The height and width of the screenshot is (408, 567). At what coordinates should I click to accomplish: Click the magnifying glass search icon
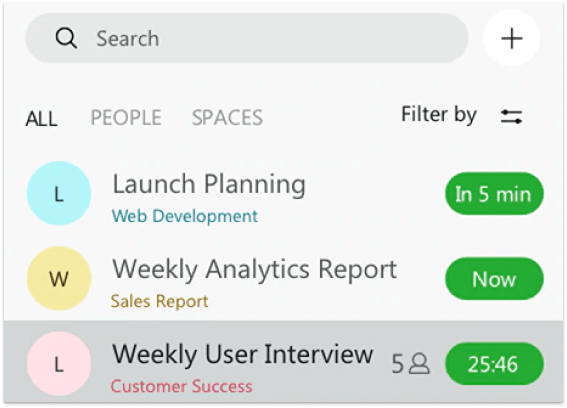click(66, 38)
